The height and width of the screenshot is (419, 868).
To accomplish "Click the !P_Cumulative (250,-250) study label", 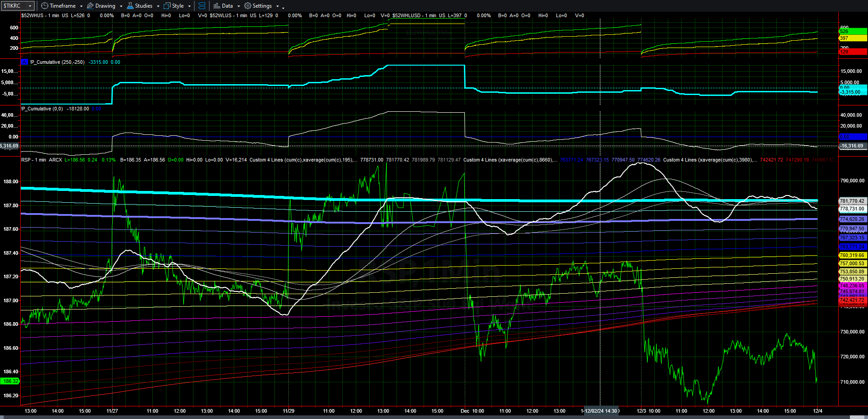I will tap(57, 62).
